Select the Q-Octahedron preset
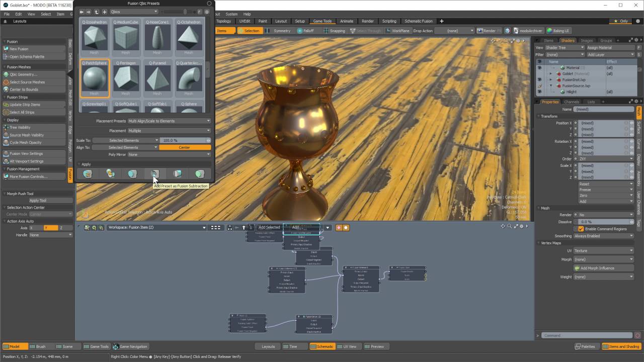644x362 pixels. 189,37
